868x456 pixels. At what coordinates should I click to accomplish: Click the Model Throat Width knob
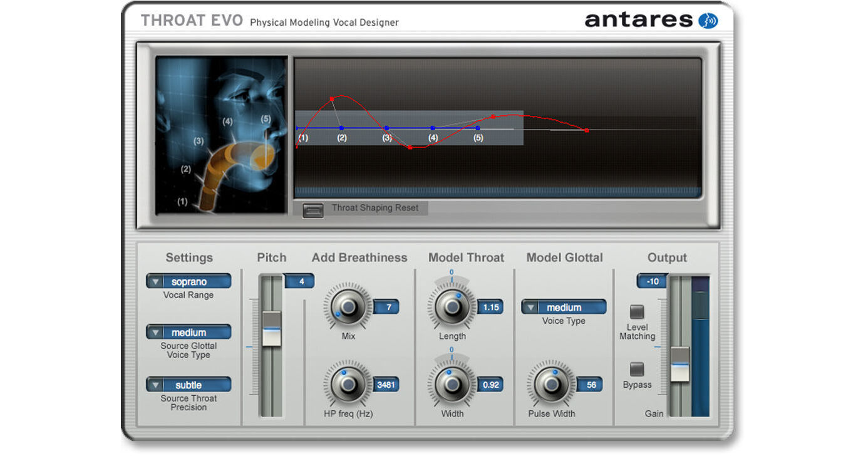point(452,384)
